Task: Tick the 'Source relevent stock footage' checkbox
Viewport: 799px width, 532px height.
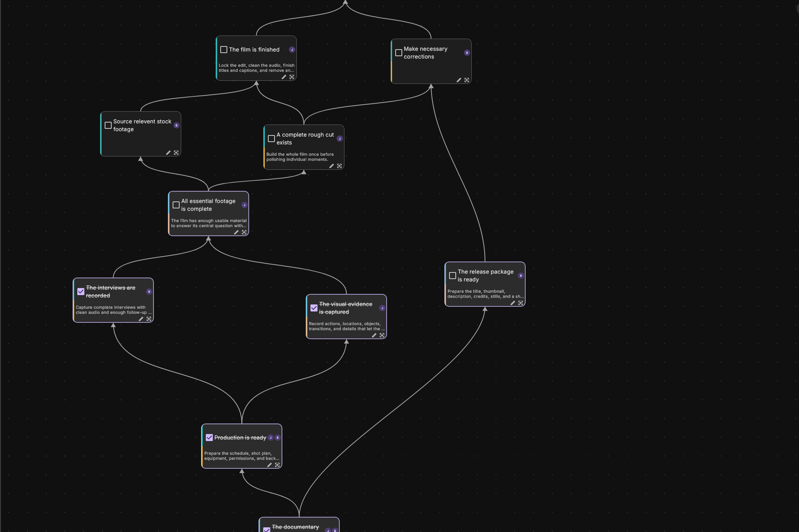Action: click(108, 125)
